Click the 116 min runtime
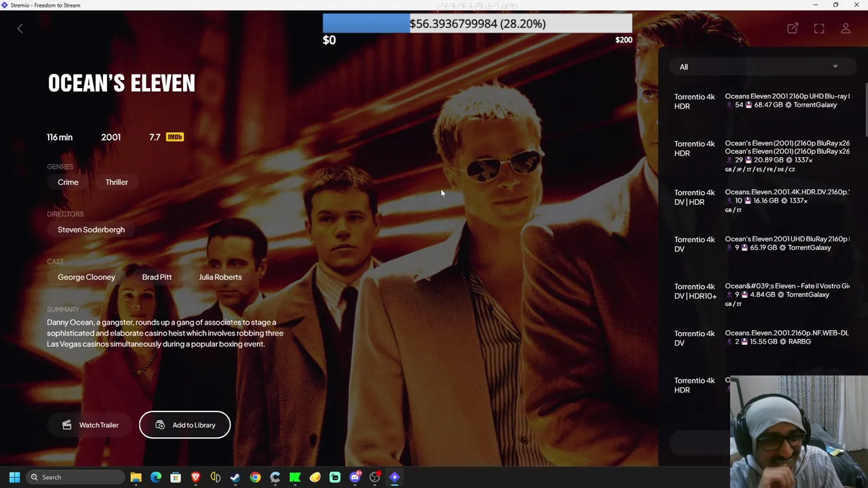 click(x=60, y=137)
